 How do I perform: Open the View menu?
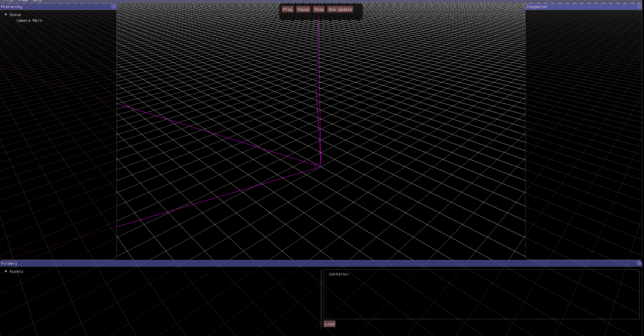click(23, 1)
